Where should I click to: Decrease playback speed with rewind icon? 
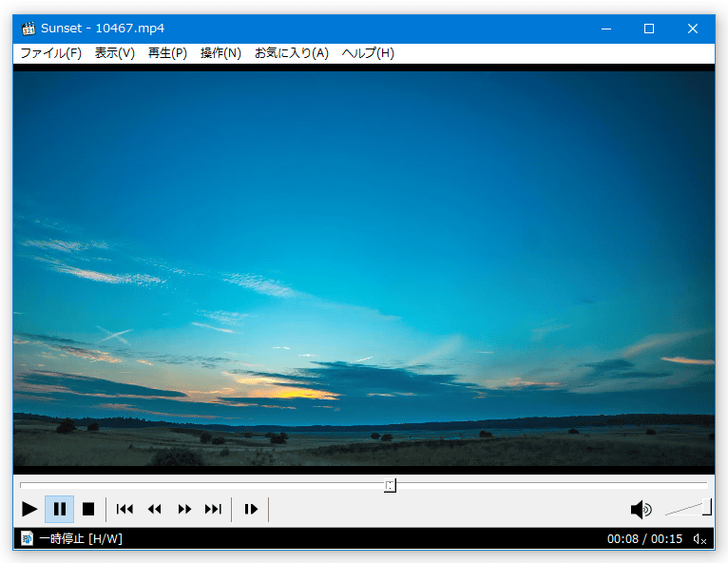click(x=155, y=509)
